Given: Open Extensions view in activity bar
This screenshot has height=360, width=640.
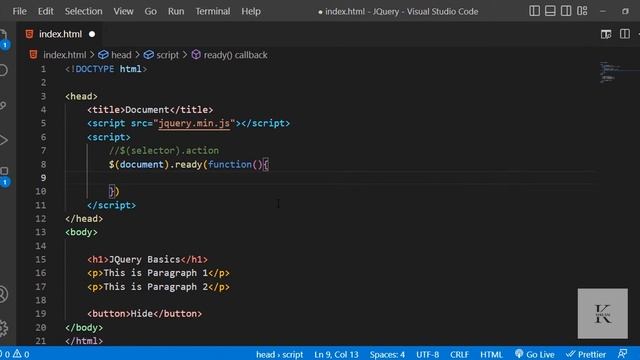Looking at the screenshot, I should tap(4, 175).
